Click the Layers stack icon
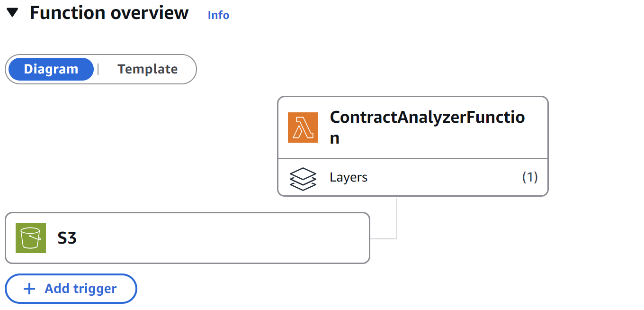 tap(303, 178)
